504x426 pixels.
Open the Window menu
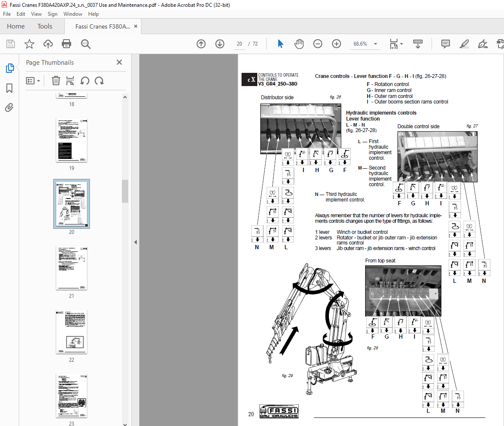coord(73,14)
